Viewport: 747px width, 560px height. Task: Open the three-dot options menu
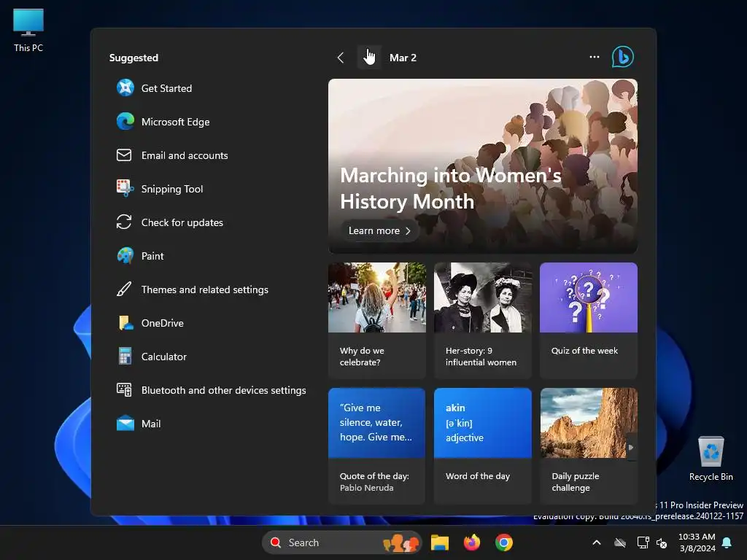pyautogui.click(x=594, y=57)
